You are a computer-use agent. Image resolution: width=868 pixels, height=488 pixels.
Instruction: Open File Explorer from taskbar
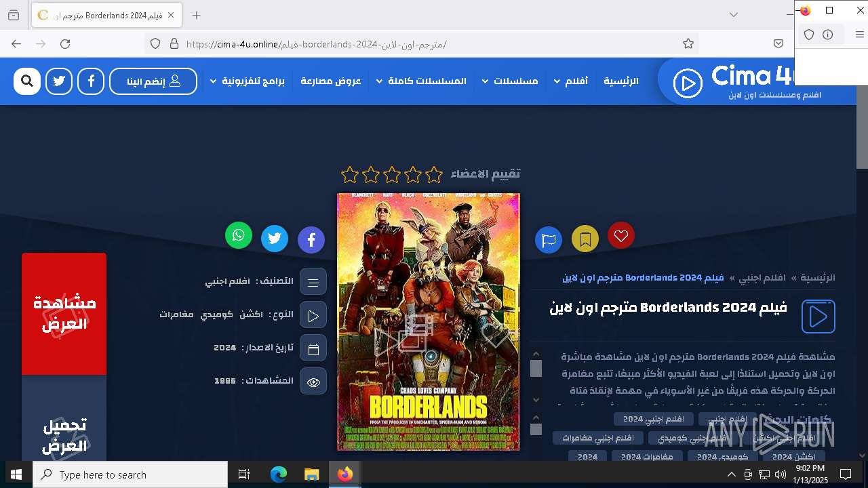(311, 474)
